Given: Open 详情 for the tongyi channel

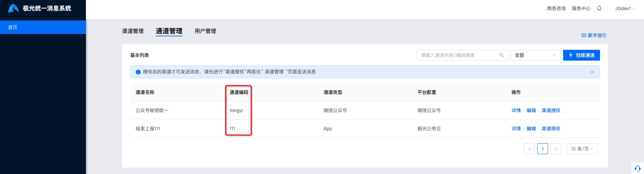Looking at the screenshot, I should [x=516, y=110].
